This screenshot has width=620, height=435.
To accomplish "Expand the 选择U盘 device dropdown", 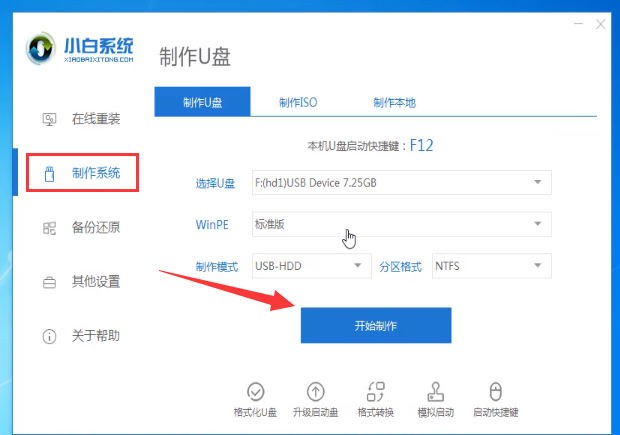I will click(401, 182).
